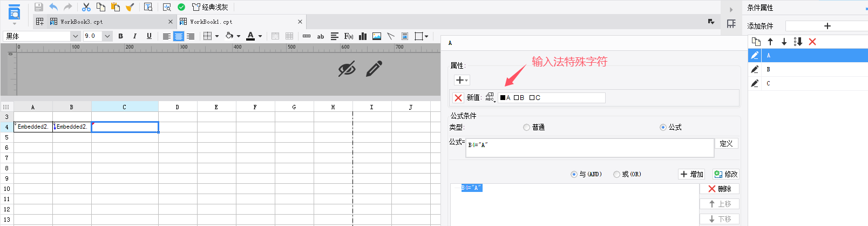Click the format painter brush icon
The height and width of the screenshot is (226, 868).
[130, 7]
